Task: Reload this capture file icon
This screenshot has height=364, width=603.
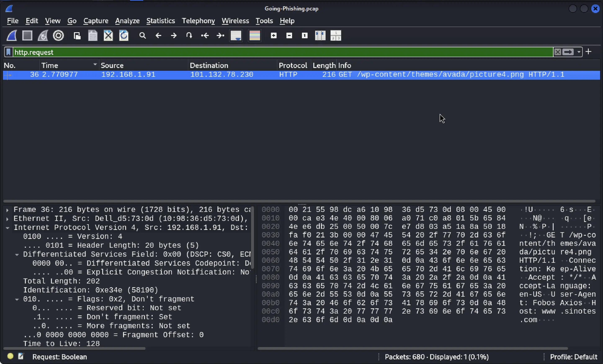Action: [x=124, y=36]
